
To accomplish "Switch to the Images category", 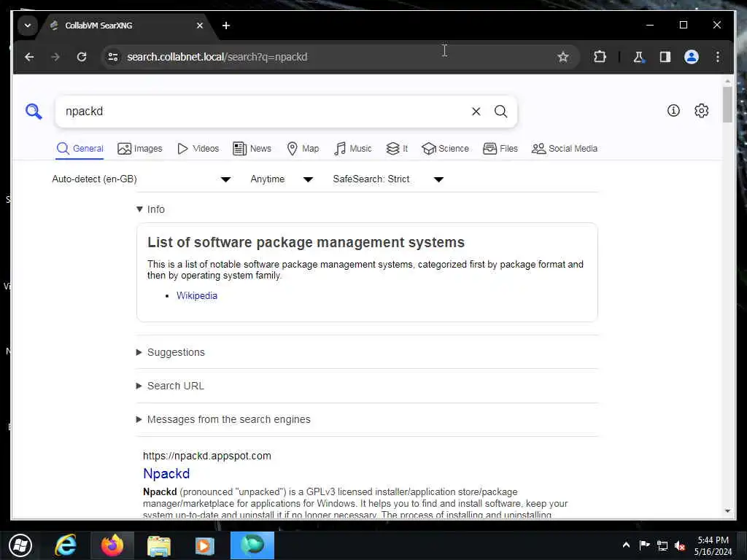I will tap(140, 149).
